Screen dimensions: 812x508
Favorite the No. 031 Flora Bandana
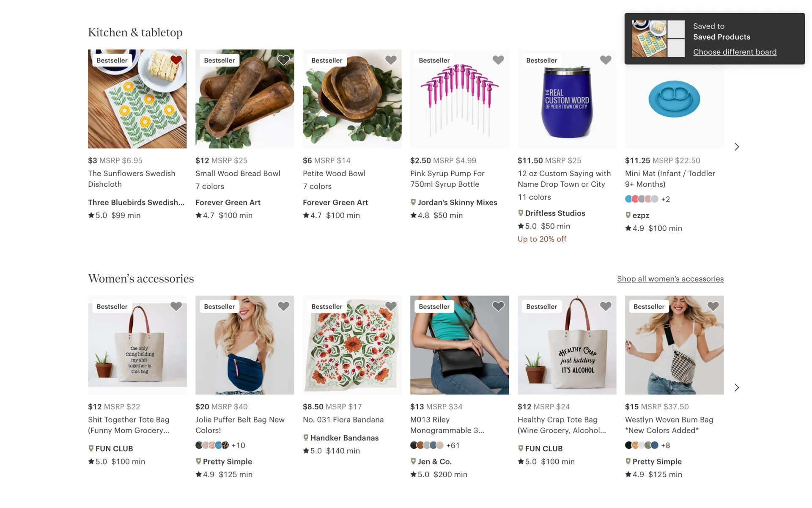pos(391,306)
